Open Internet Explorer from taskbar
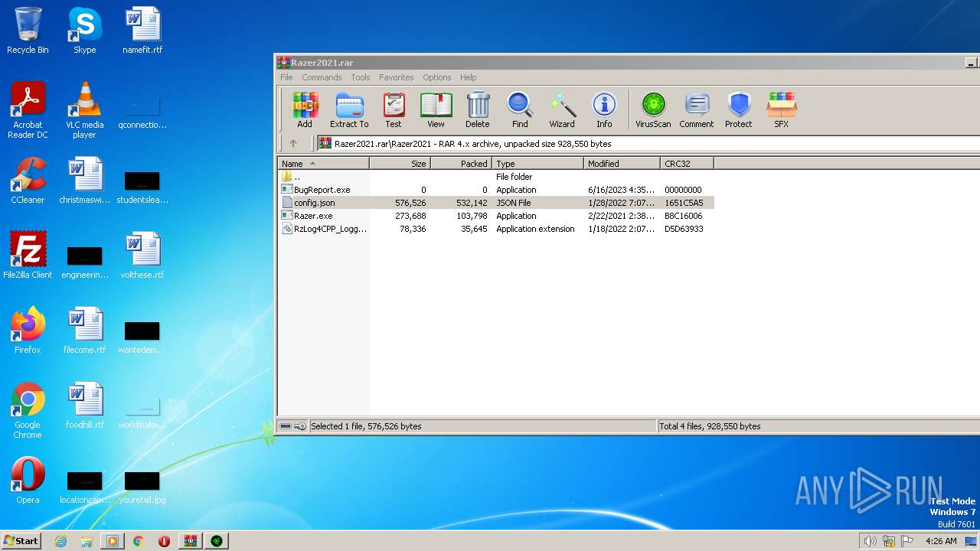The width and height of the screenshot is (980, 551). click(61, 541)
